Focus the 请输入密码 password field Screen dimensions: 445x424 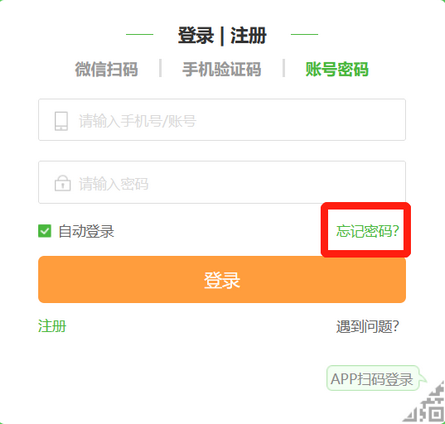[x=222, y=182]
